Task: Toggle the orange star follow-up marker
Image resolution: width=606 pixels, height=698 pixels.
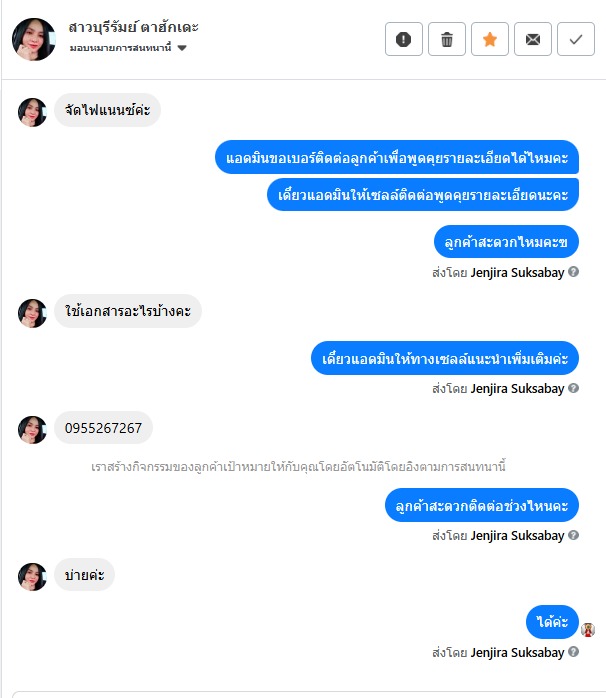Action: [490, 39]
